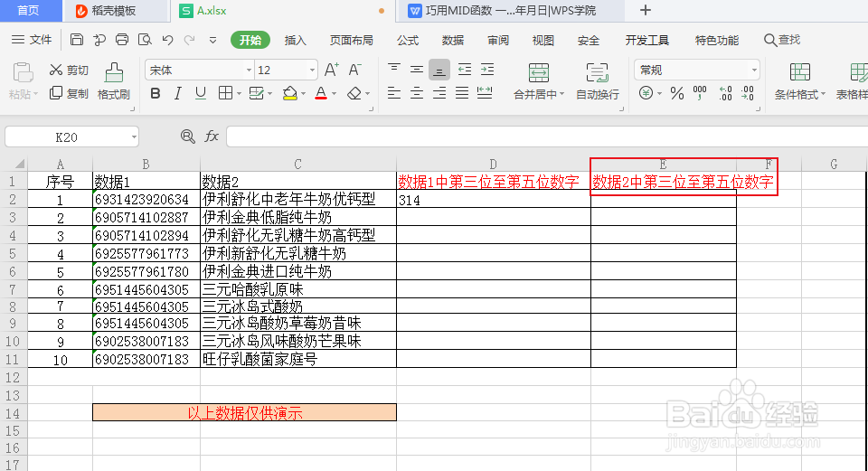Open Conditional Formatting (条件格式)
Image resolution: width=868 pixels, height=471 pixels.
click(x=800, y=80)
